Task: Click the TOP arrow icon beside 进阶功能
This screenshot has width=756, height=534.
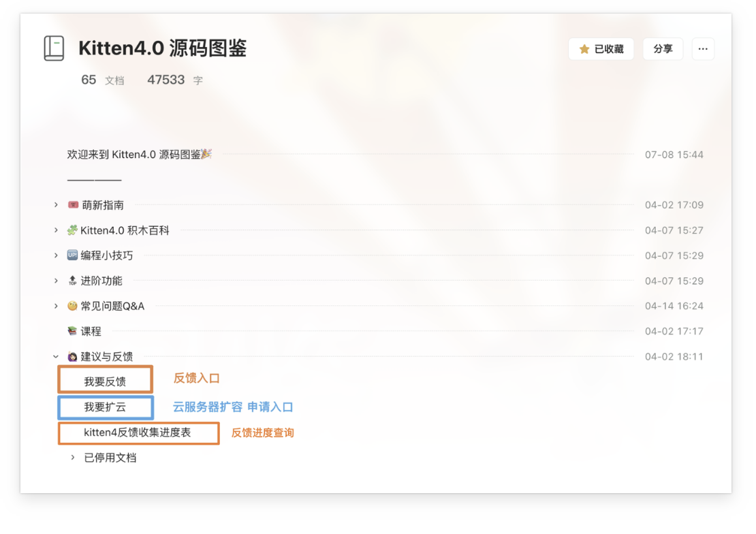Action: tap(72, 280)
